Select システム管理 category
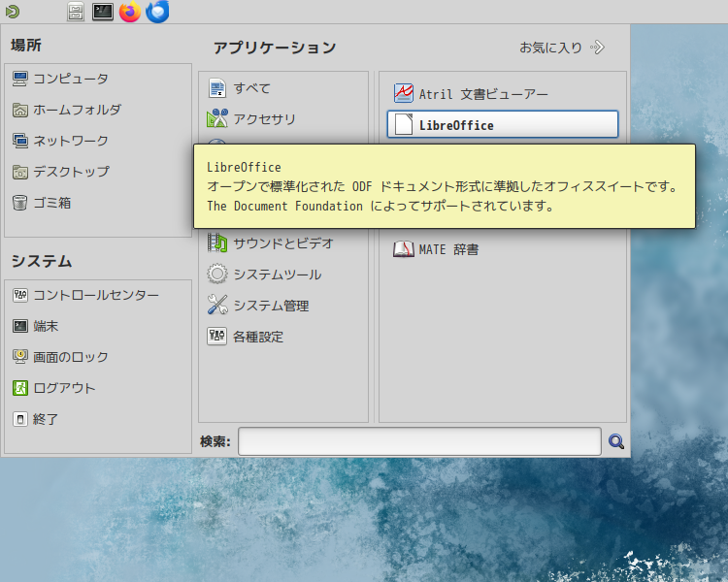 [258, 305]
